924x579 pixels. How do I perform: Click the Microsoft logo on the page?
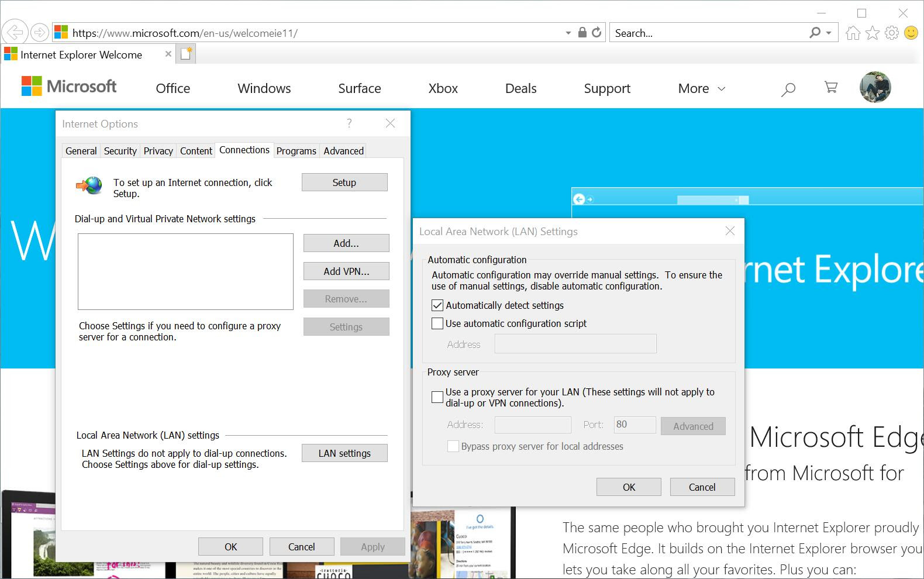point(69,87)
